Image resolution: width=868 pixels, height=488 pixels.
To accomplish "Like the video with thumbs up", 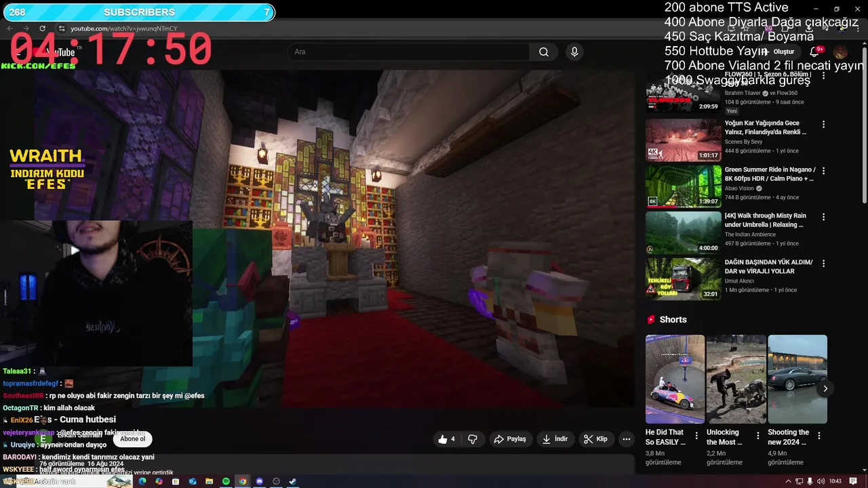I will (446, 439).
